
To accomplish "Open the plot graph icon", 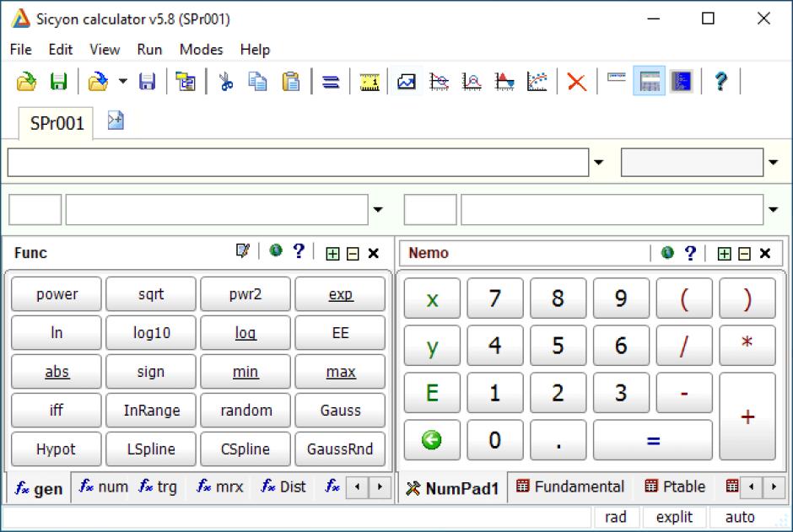I will [x=406, y=81].
